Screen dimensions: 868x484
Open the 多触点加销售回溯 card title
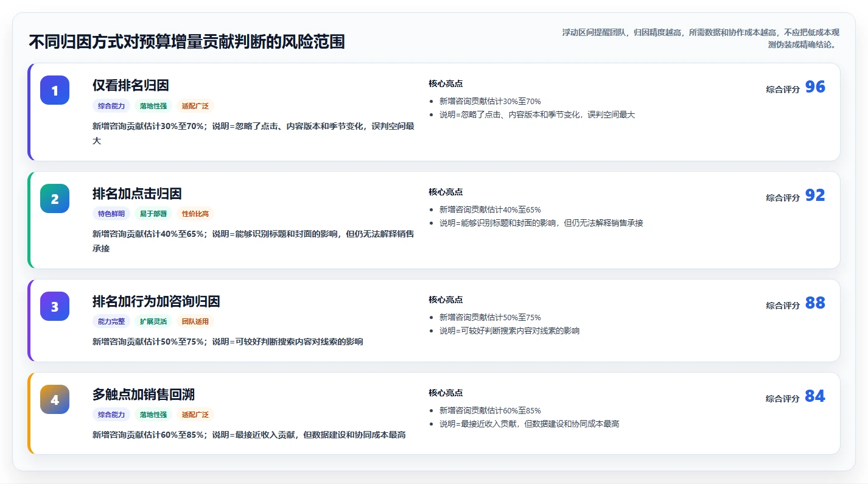[x=144, y=395]
